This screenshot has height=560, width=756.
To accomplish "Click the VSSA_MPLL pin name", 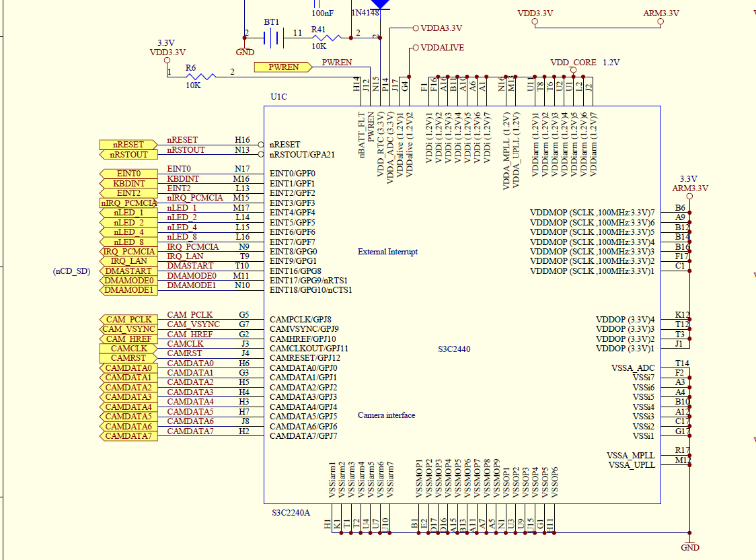I will point(631,455).
